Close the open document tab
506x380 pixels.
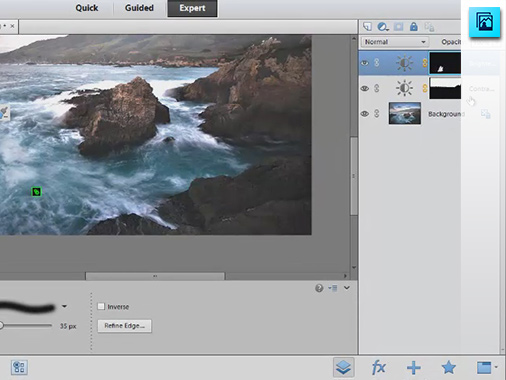point(12,26)
